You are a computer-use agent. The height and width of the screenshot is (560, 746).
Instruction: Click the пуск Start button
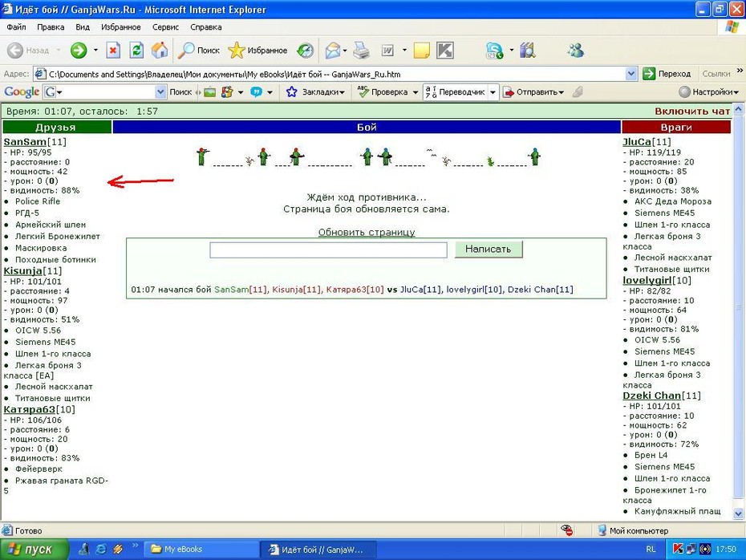pyautogui.click(x=34, y=549)
